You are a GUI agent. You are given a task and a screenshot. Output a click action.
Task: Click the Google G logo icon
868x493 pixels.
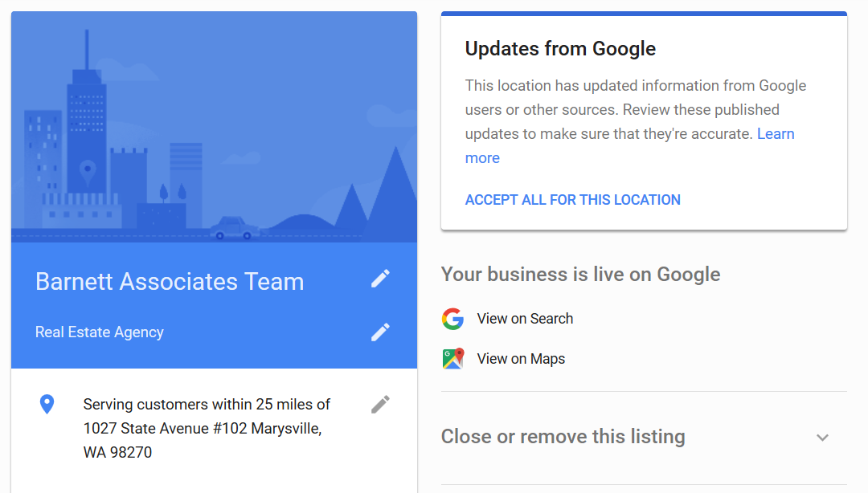452,319
